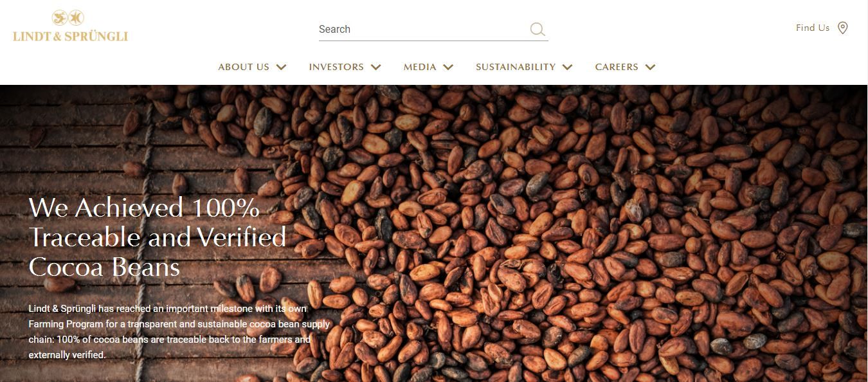The image size is (868, 382).
Task: Click the magnifying glass search icon
Action: coord(538,29)
